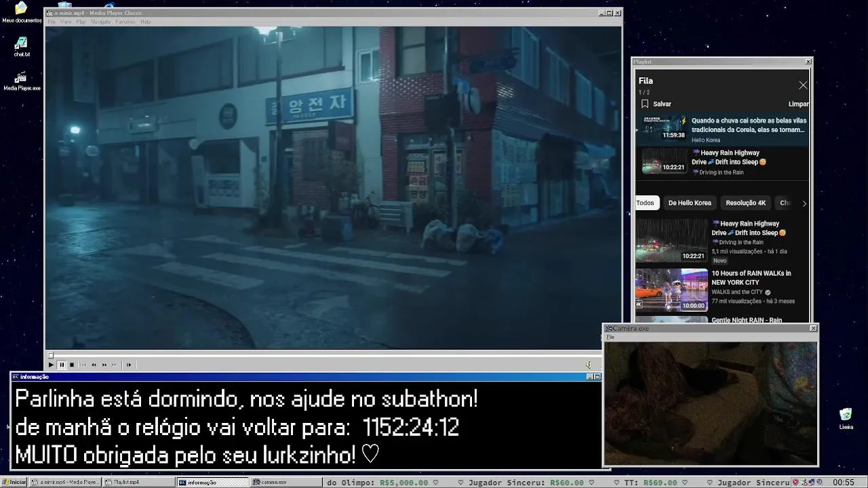The height and width of the screenshot is (488, 868).
Task: Open Meus documentos desktop icon
Action: click(x=22, y=12)
